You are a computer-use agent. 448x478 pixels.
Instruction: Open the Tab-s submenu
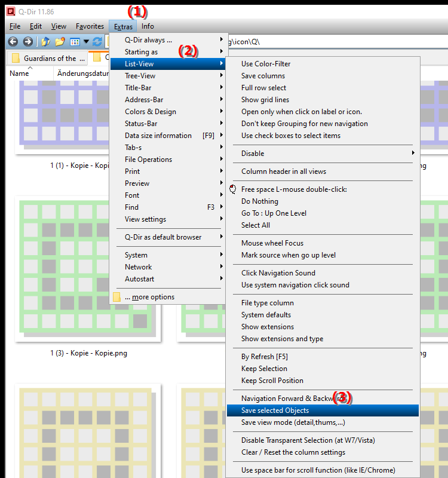(x=168, y=148)
